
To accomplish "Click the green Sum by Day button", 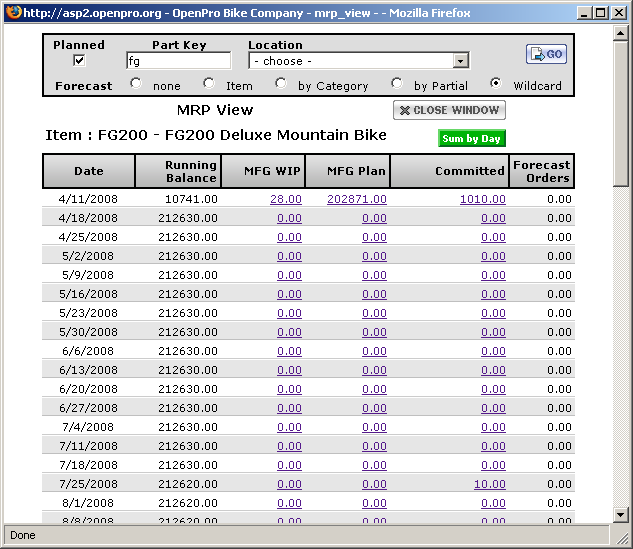I will (472, 139).
